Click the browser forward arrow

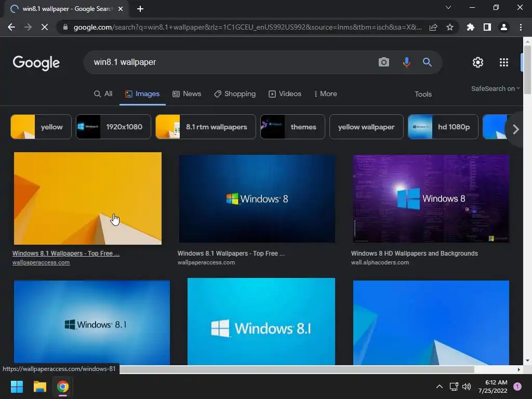[x=28, y=27]
